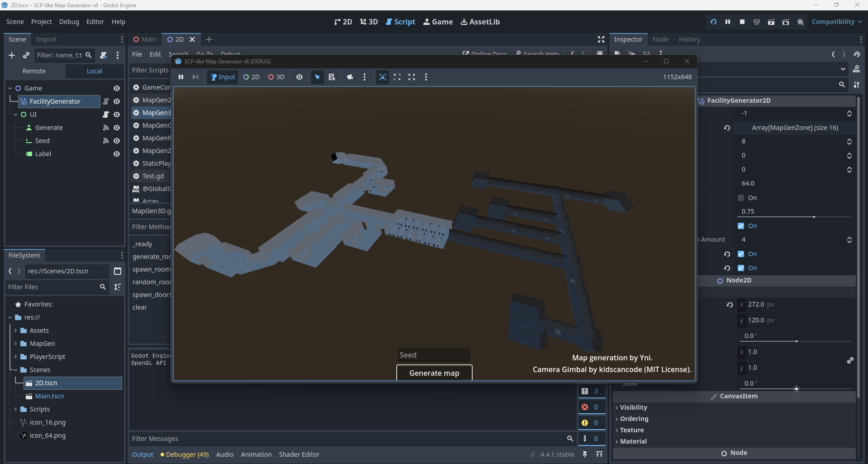Uncheck the On checkbox above Amount
The height and width of the screenshot is (464, 868).
[x=741, y=226]
